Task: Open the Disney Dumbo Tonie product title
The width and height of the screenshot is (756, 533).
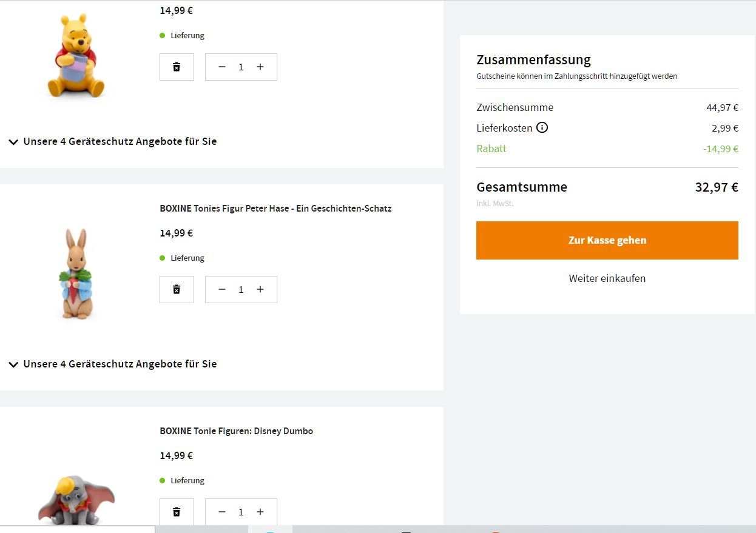Action: point(237,431)
